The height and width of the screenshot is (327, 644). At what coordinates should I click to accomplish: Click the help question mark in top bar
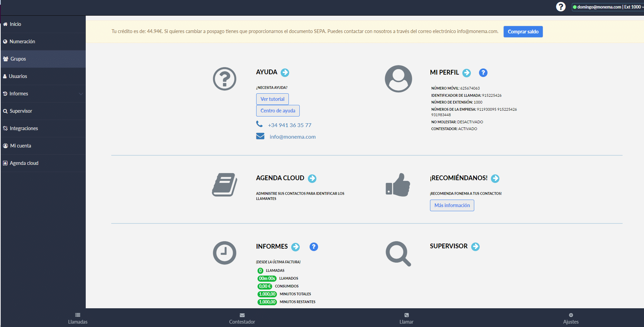(x=560, y=7)
